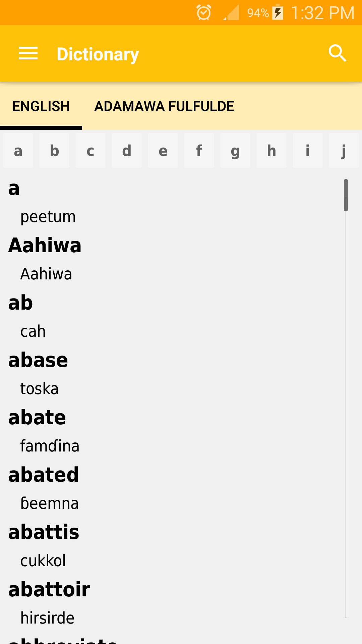Jump to letter f entries

coord(199,151)
